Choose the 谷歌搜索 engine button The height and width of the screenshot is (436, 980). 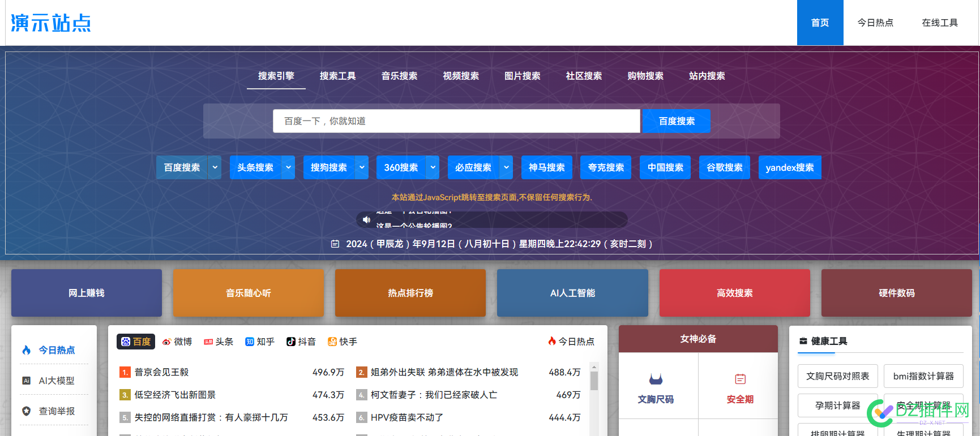point(725,167)
